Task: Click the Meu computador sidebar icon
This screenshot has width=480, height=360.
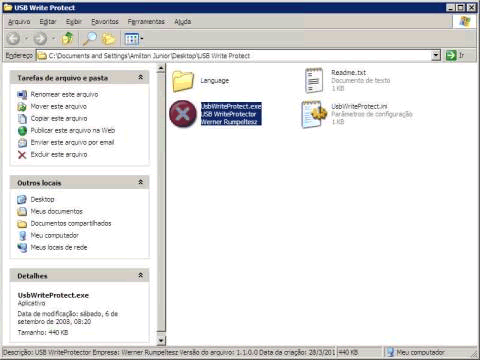Action: coord(22,235)
